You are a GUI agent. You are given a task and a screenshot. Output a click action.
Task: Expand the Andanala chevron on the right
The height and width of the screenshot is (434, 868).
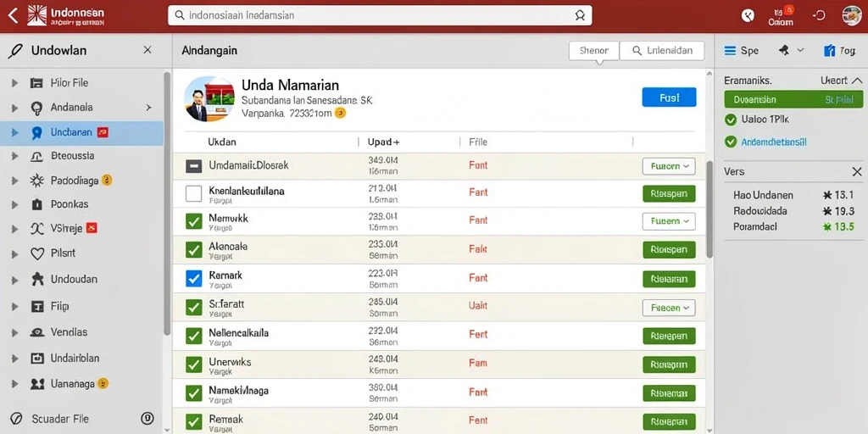pyautogui.click(x=148, y=108)
